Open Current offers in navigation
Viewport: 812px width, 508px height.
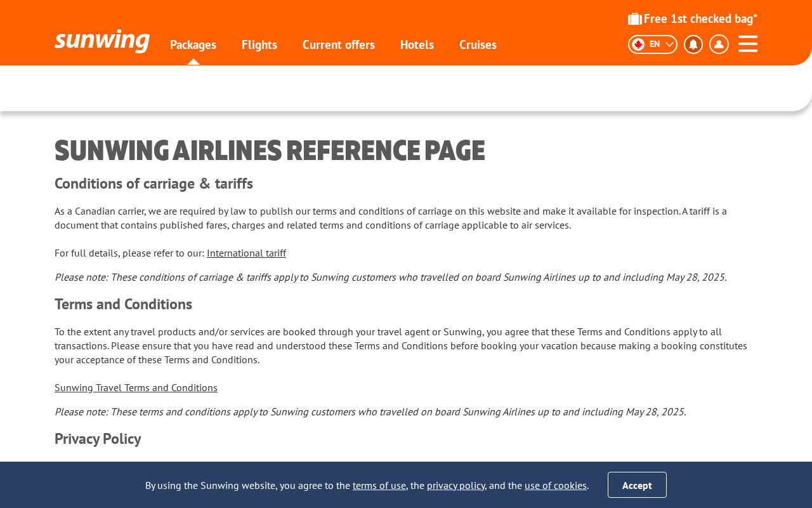339,44
